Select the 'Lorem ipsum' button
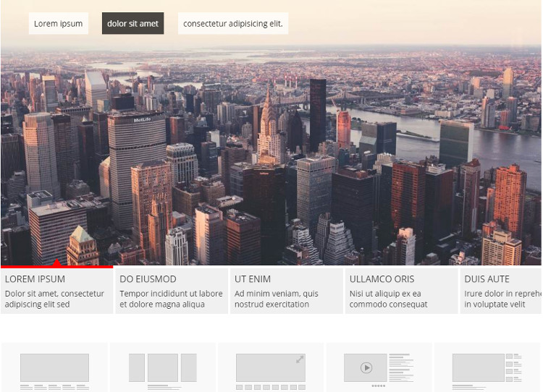This screenshot has height=392, width=543. [59, 24]
